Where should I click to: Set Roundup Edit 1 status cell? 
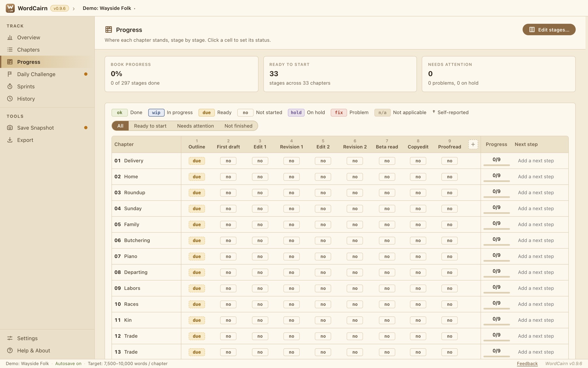[260, 193]
